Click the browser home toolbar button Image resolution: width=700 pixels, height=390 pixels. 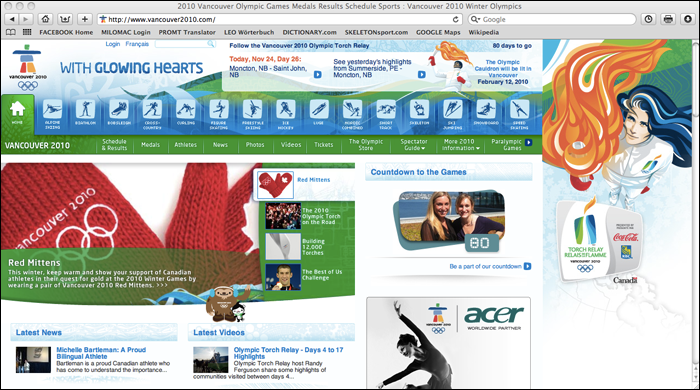46,19
